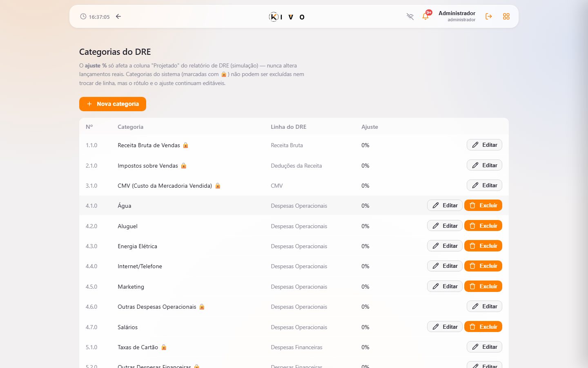
Task: Click the 16:37:05 time display
Action: point(99,17)
